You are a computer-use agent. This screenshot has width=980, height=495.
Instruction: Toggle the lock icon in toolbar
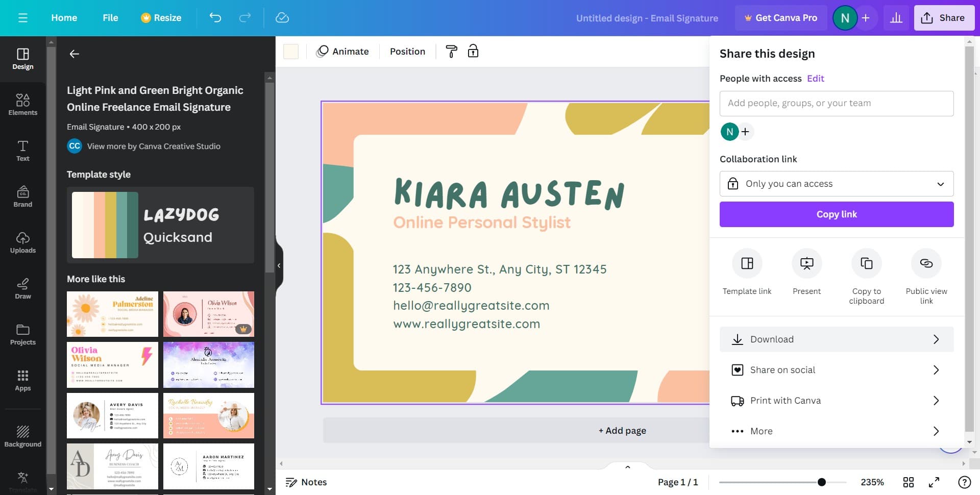pos(473,52)
